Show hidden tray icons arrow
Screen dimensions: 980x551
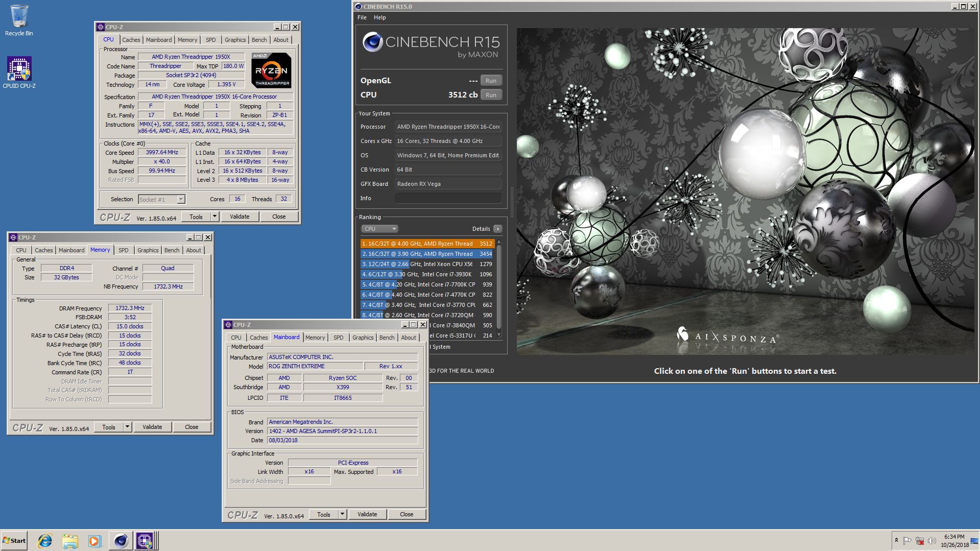(896, 540)
